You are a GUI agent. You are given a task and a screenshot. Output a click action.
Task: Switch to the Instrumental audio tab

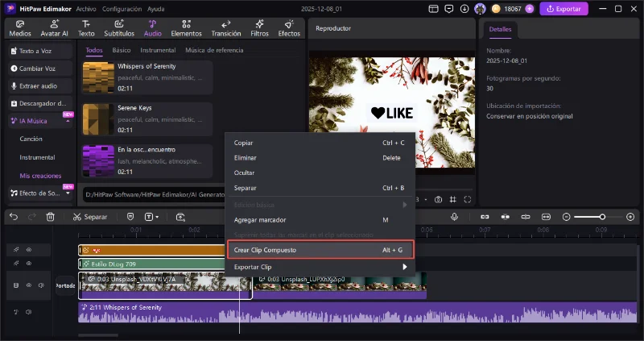tap(158, 50)
